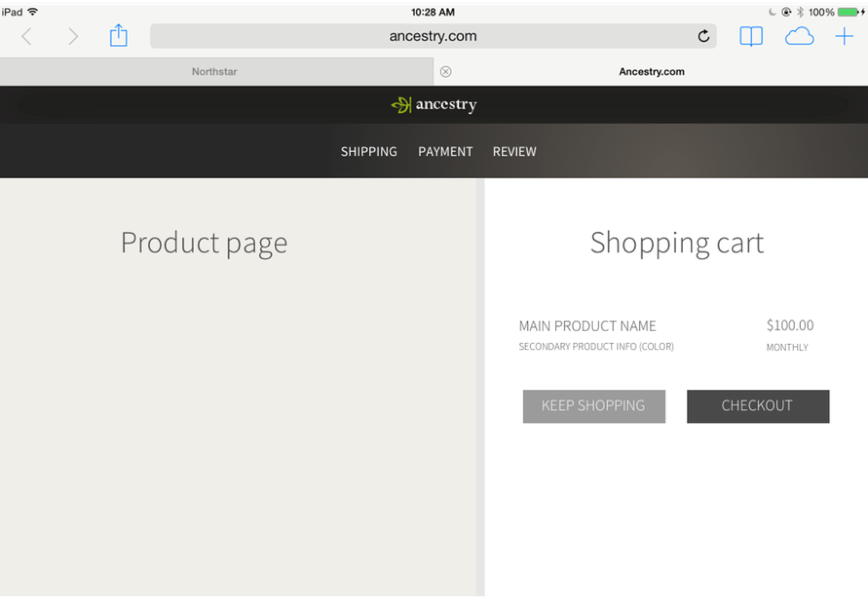Viewport: 868px width, 597px height.
Task: Add a new tab with plus icon
Action: 844,36
